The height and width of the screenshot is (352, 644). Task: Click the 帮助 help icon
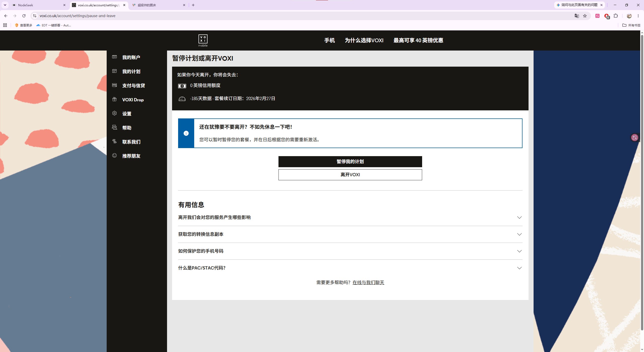click(x=114, y=127)
